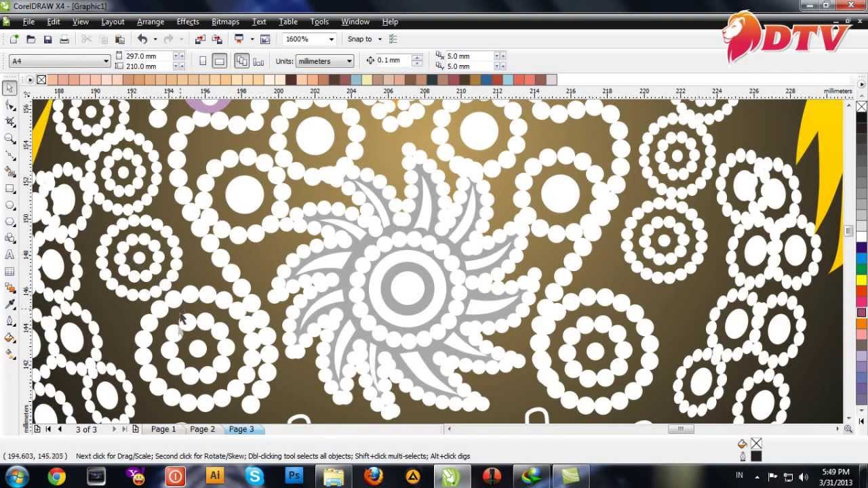Select the Table tool
The height and width of the screenshot is (488, 868).
[x=9, y=272]
